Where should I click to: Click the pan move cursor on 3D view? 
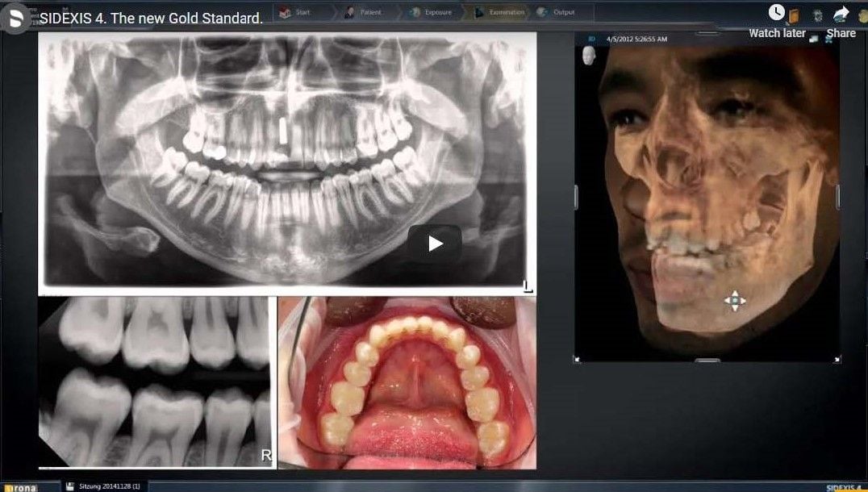coord(735,301)
